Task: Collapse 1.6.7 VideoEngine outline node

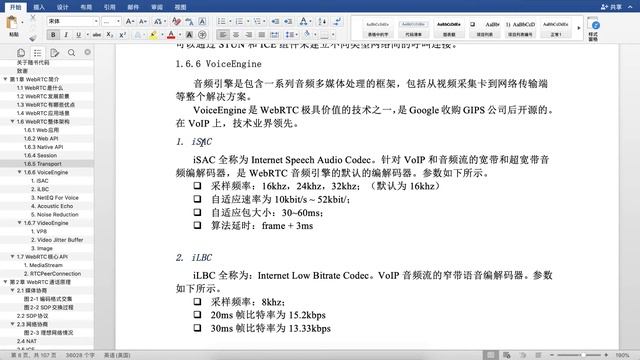Action: 19,223
